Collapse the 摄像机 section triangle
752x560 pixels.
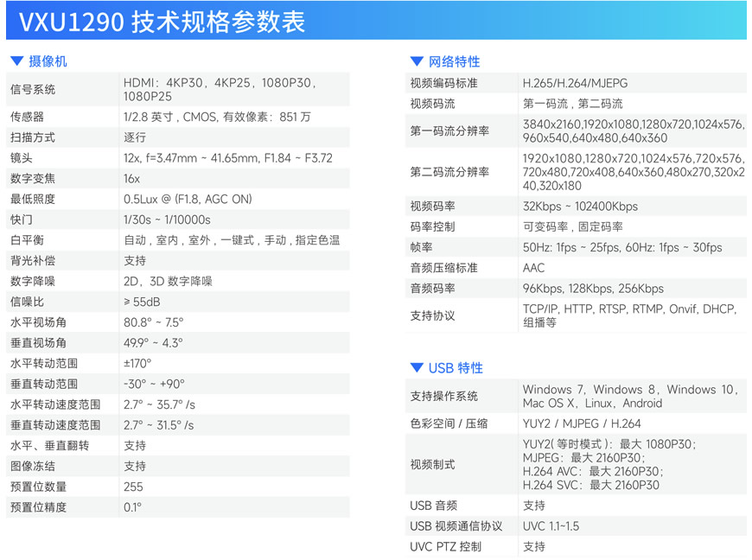pos(16,61)
